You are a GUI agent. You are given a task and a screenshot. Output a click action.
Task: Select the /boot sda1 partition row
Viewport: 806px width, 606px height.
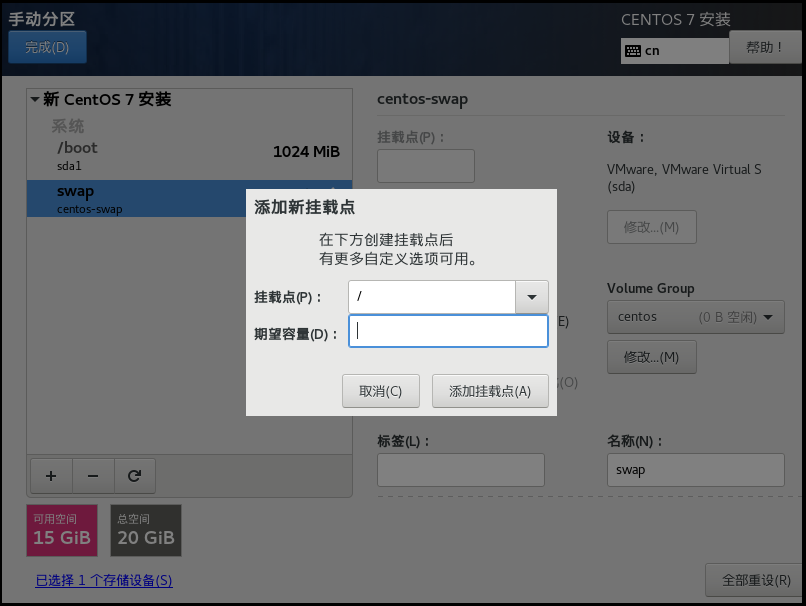coord(189,157)
